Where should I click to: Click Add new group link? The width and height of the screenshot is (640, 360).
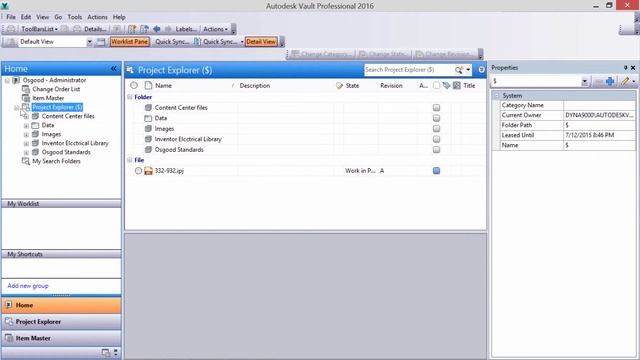28,286
